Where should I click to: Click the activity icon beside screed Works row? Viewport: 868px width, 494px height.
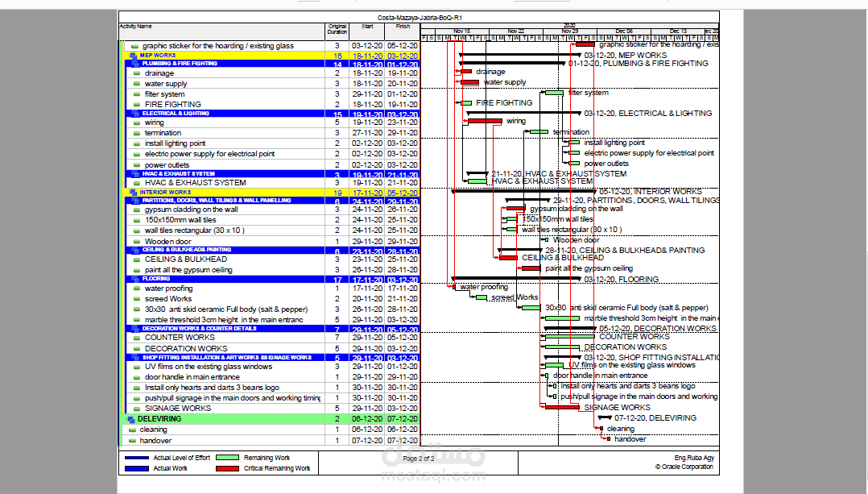click(x=137, y=299)
